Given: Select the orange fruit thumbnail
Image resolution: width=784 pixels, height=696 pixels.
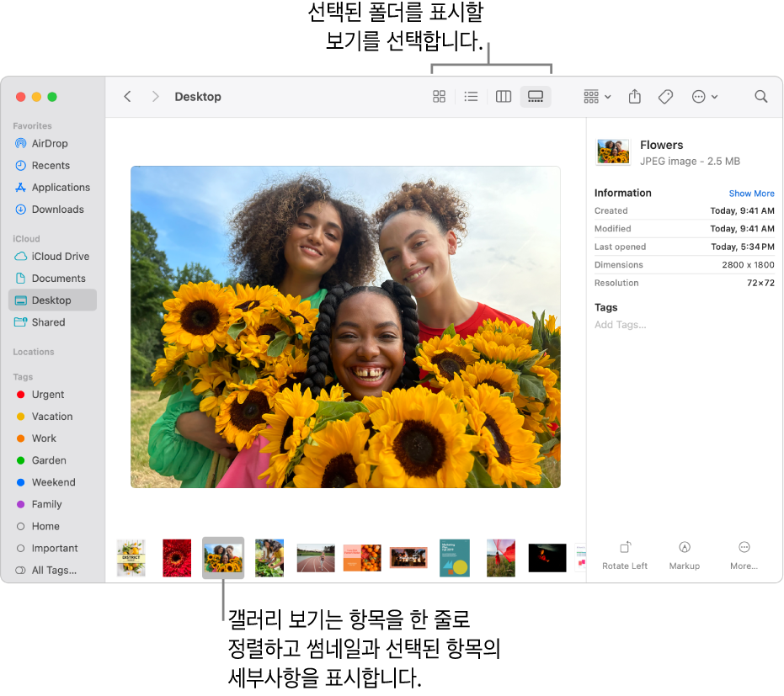Looking at the screenshot, I should (362, 558).
